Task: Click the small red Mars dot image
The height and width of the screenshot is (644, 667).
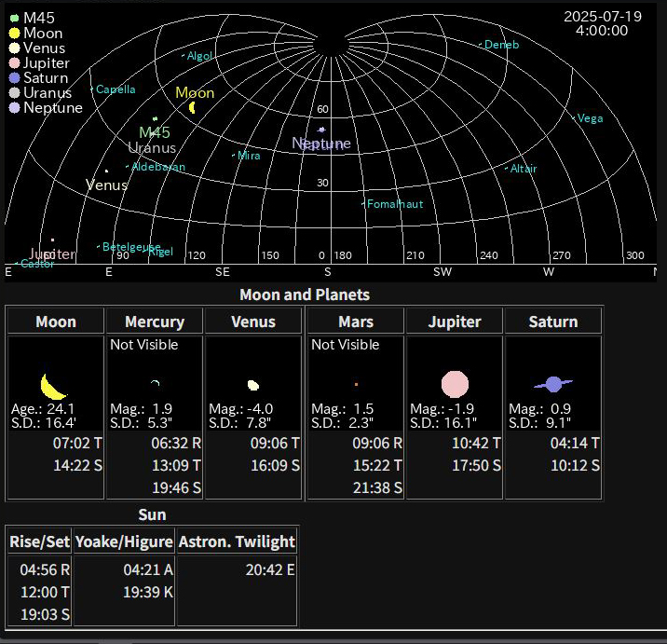Action: click(356, 384)
